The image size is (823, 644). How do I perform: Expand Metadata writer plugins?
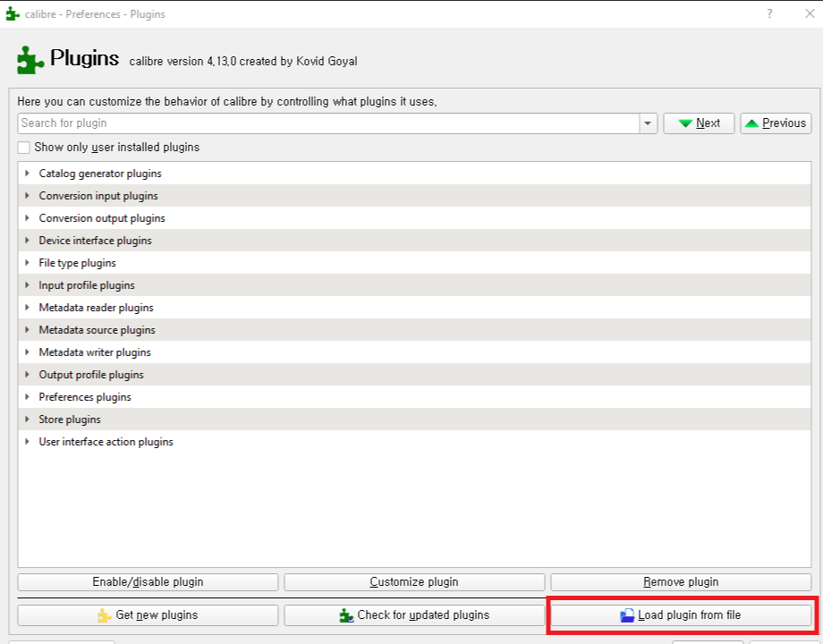27,352
